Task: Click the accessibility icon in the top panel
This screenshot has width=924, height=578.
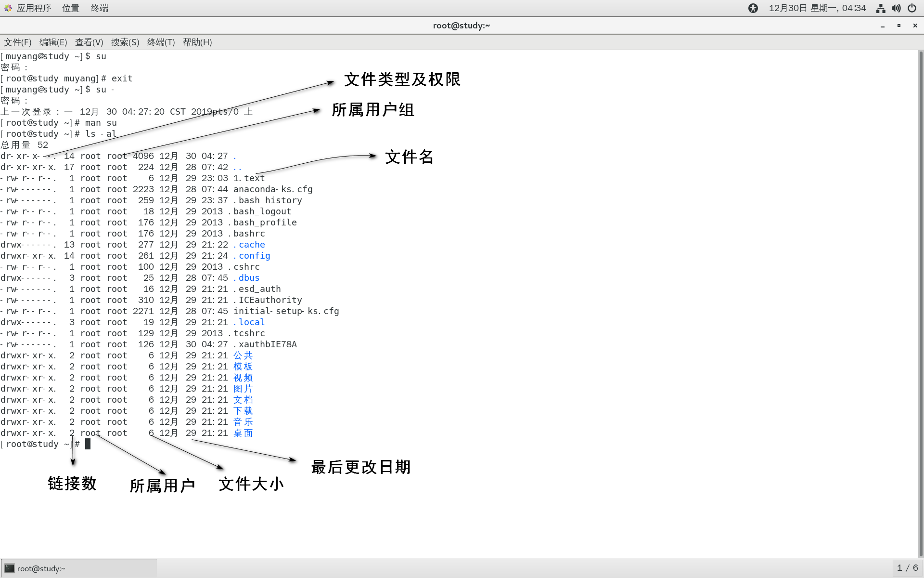Action: click(x=753, y=8)
